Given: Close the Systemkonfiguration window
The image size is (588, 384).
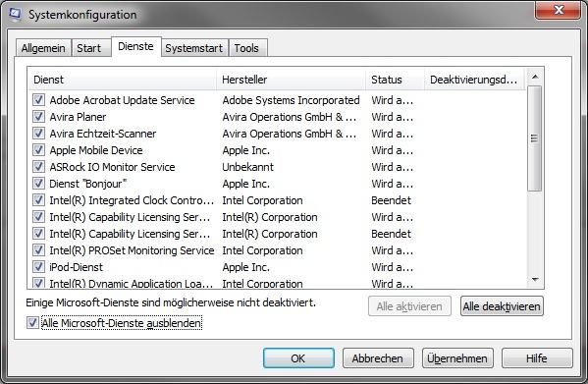Looking at the screenshot, I should [x=559, y=10].
